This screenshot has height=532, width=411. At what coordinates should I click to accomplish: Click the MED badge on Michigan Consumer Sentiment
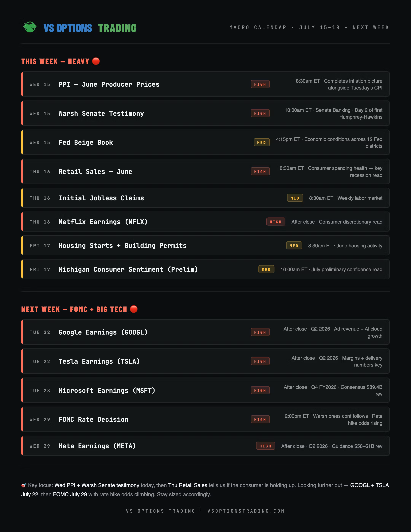click(266, 269)
